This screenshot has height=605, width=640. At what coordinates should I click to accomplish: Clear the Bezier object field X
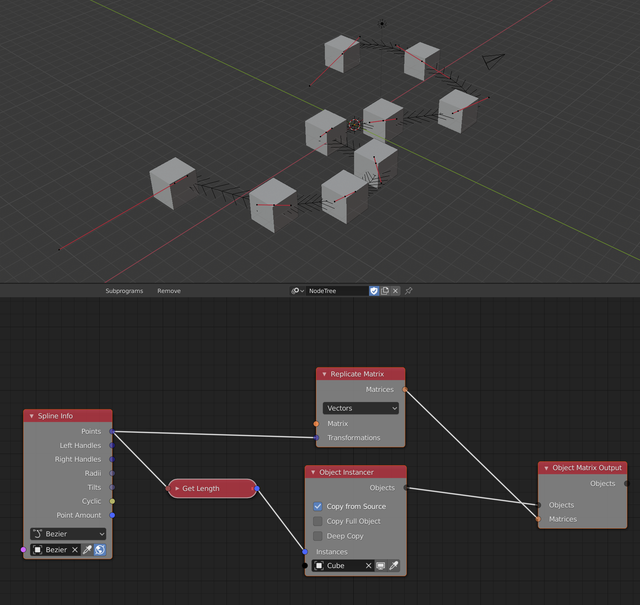(x=75, y=550)
